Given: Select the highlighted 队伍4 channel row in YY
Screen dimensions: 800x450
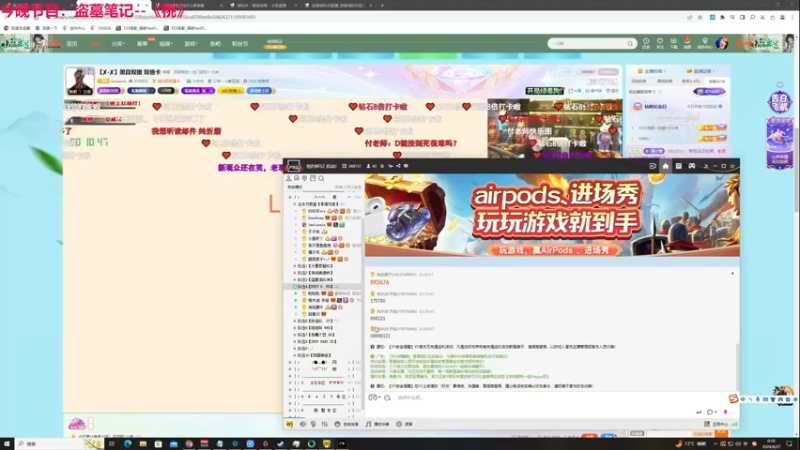Looking at the screenshot, I should pyautogui.click(x=322, y=287).
